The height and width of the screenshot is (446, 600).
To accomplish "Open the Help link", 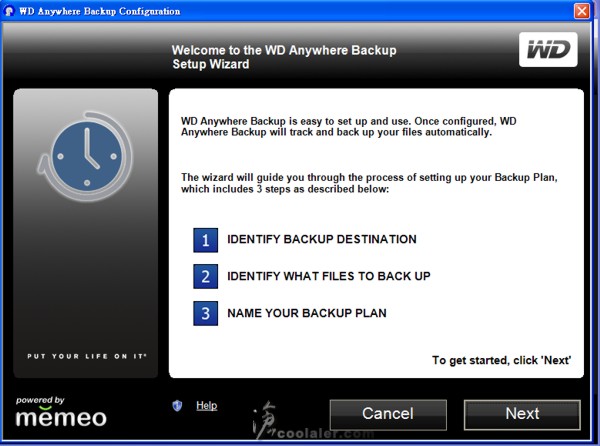I will (x=207, y=405).
